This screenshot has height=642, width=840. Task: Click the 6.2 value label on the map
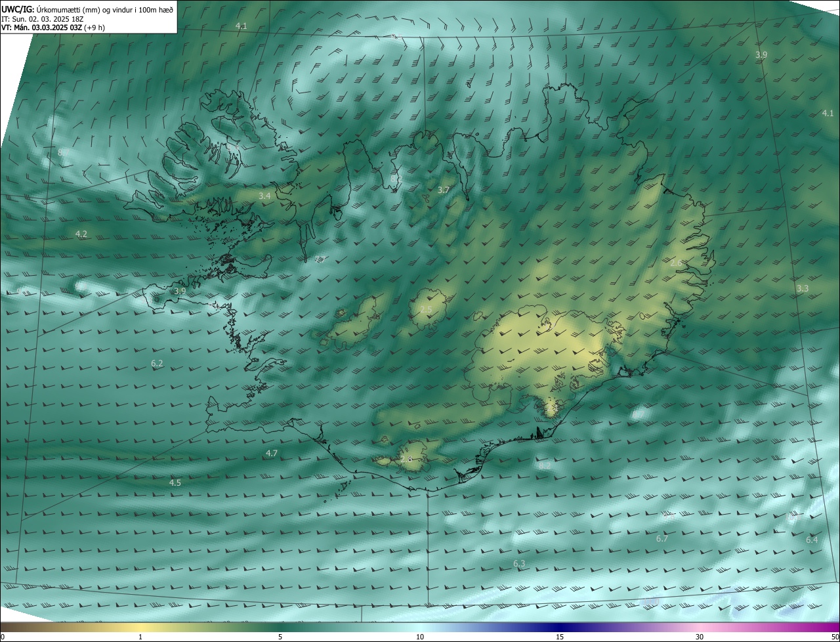(157, 363)
